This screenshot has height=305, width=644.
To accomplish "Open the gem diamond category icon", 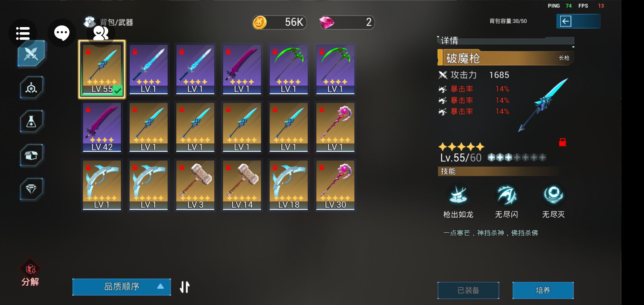I will click(x=31, y=189).
